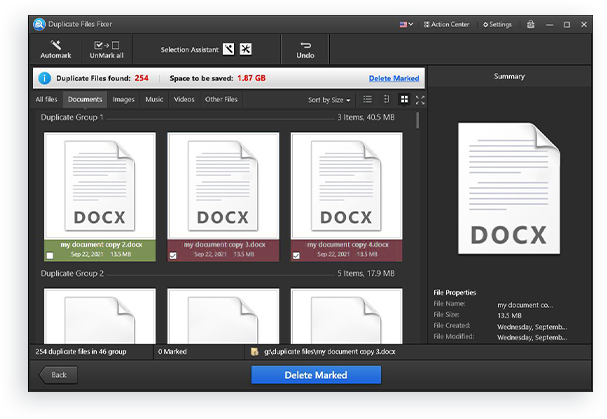Viewport: 607px width, 419px height.
Task: Click the blue info icon
Action: (45, 78)
